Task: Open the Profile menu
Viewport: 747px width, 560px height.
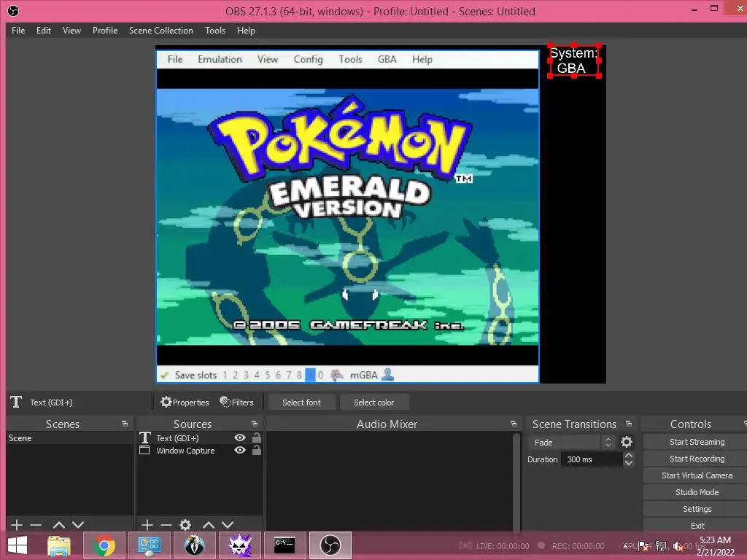Action: click(105, 31)
